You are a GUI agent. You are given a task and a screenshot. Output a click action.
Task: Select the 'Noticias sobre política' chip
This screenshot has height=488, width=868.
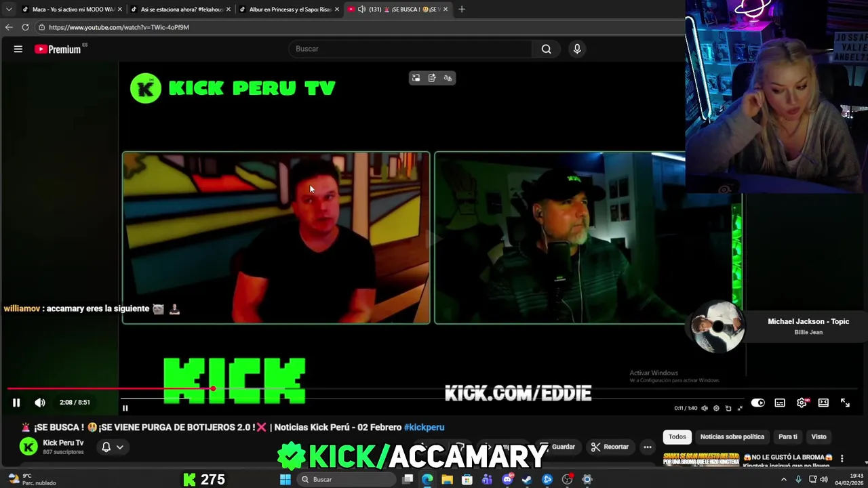click(732, 436)
